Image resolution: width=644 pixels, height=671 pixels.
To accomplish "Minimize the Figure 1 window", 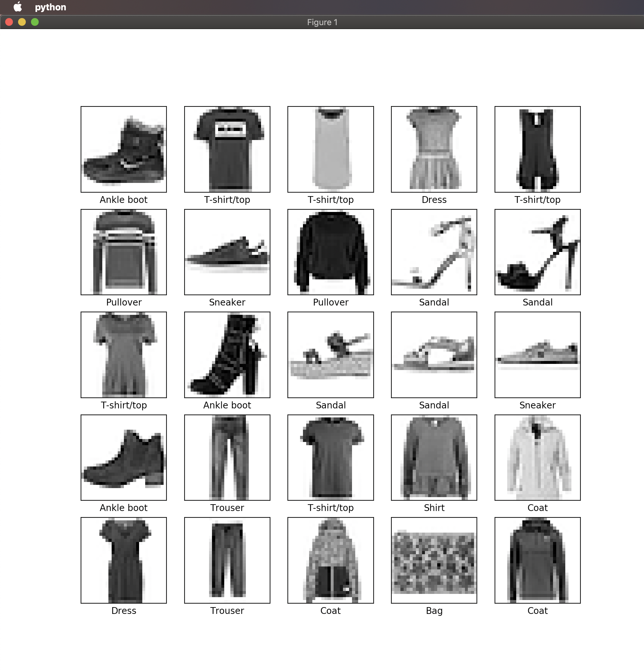I will click(x=22, y=22).
